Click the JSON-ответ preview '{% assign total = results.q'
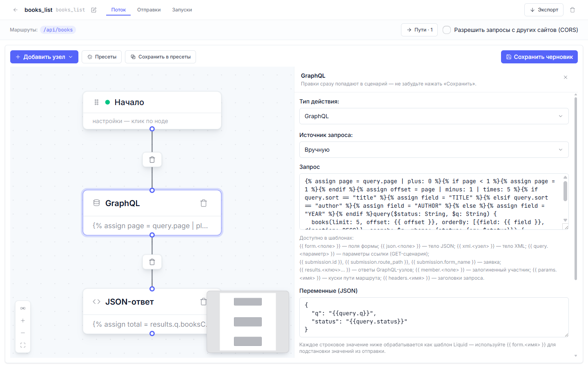This screenshot has height=368, width=588. point(149,324)
